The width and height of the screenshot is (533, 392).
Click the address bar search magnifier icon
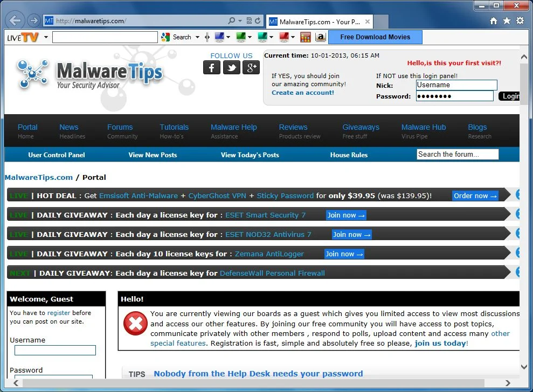[232, 20]
